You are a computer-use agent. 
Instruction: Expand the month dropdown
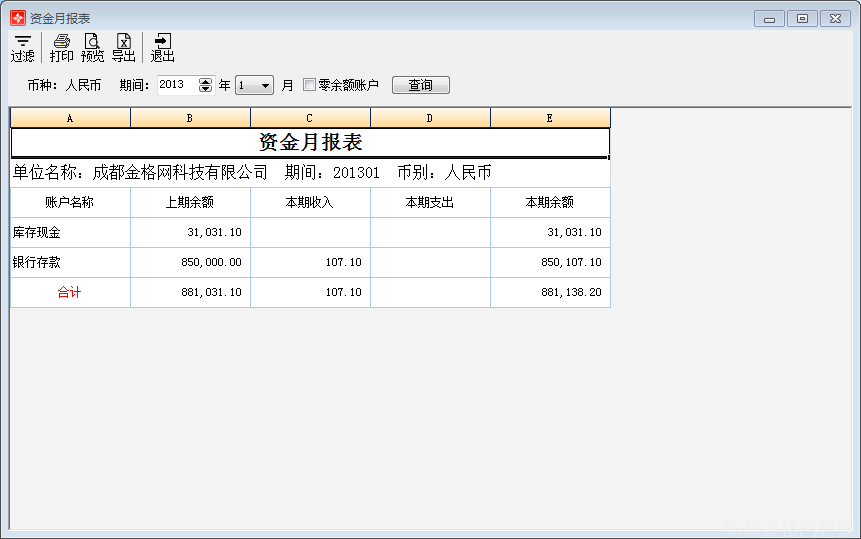tap(265, 86)
